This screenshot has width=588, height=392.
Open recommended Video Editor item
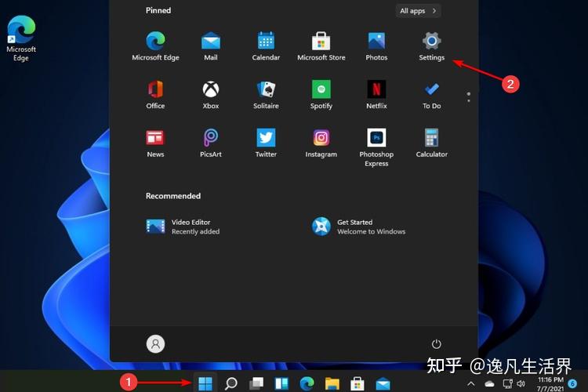pos(183,227)
